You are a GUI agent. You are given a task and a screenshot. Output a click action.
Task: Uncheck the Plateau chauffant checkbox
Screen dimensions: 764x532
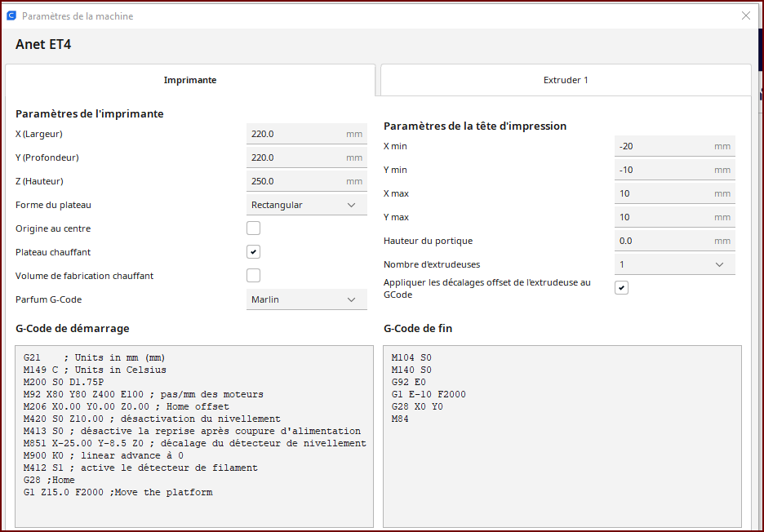click(x=253, y=252)
